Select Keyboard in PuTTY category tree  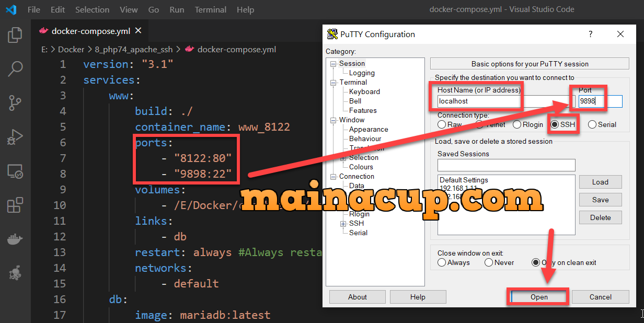(x=364, y=91)
